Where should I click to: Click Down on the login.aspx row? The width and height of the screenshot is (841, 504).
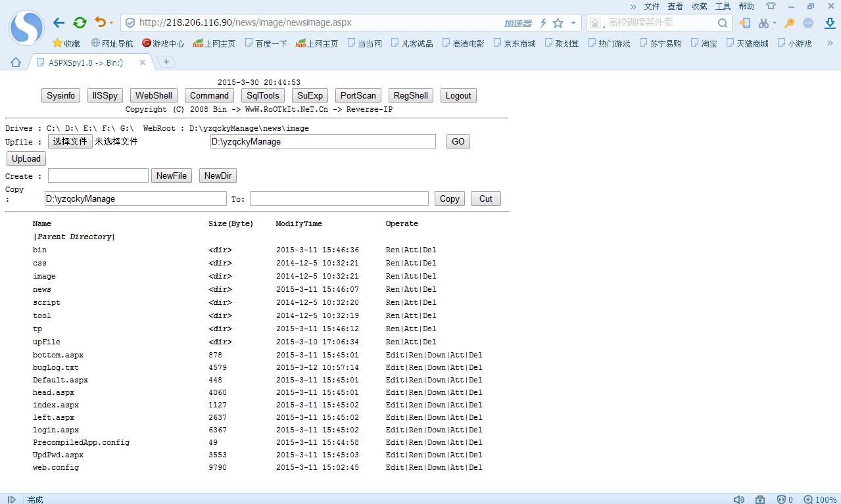coord(437,430)
